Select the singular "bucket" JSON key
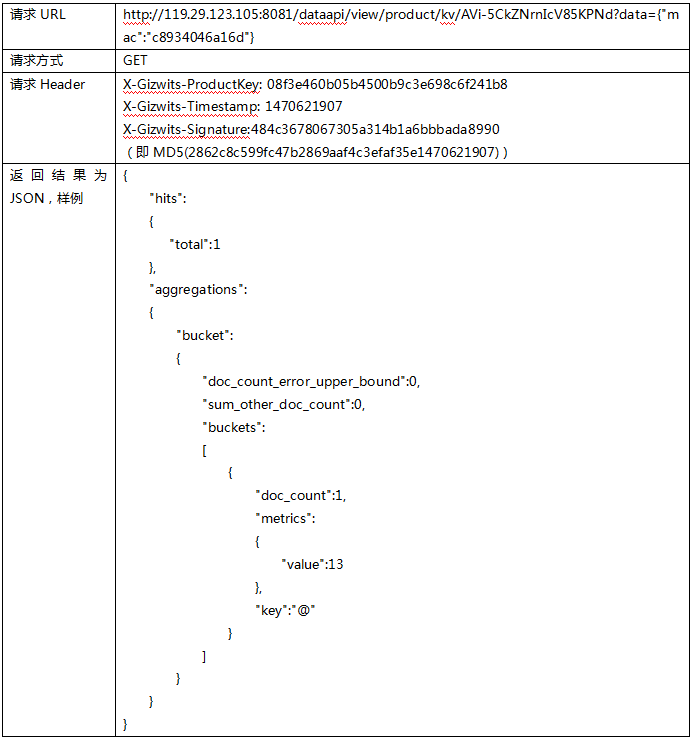This screenshot has width=693, height=741. click(205, 335)
